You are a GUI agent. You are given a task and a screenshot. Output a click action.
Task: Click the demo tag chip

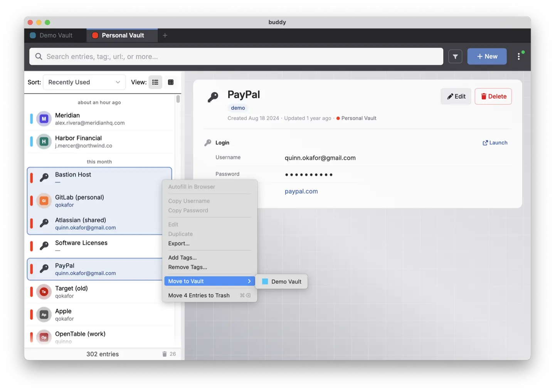click(x=238, y=108)
